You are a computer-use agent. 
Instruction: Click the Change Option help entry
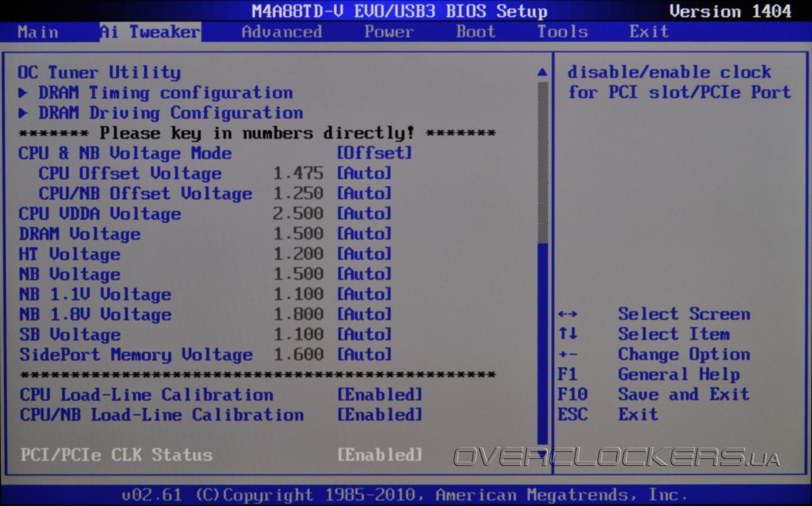[684, 355]
